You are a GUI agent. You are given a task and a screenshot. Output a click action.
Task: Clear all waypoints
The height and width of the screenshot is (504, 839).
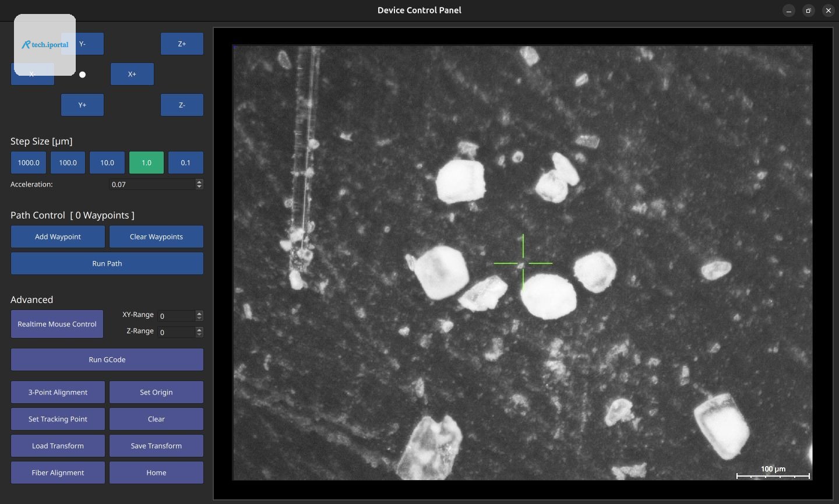pos(156,237)
